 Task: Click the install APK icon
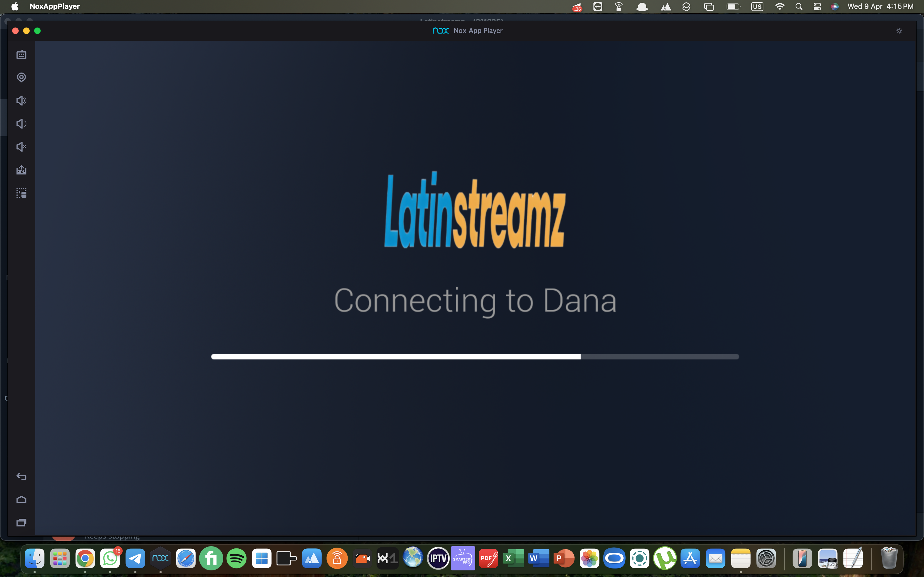[21, 170]
